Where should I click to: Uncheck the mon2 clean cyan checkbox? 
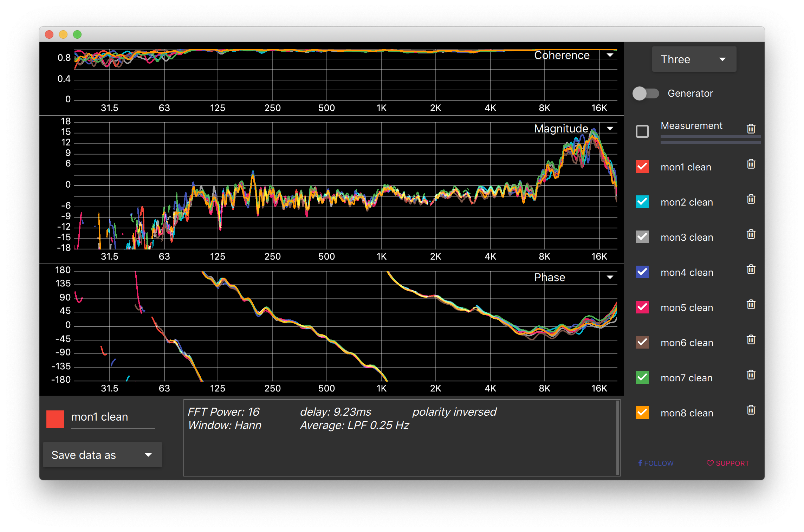click(x=642, y=202)
